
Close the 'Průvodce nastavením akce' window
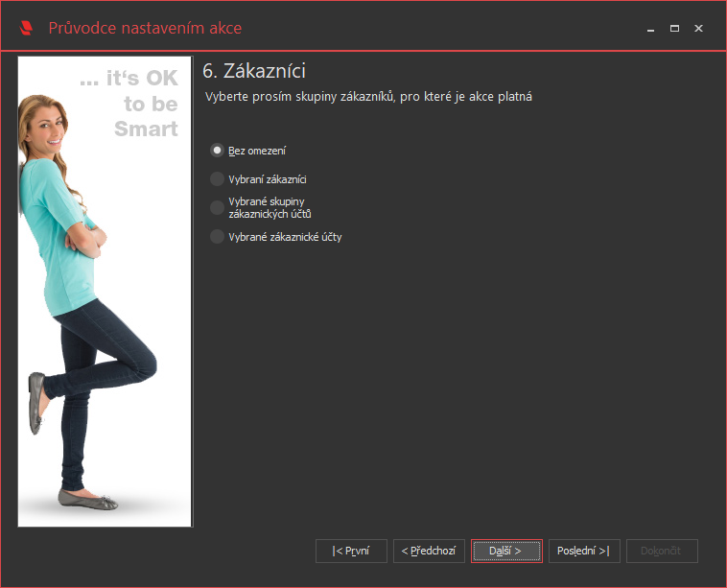click(698, 29)
